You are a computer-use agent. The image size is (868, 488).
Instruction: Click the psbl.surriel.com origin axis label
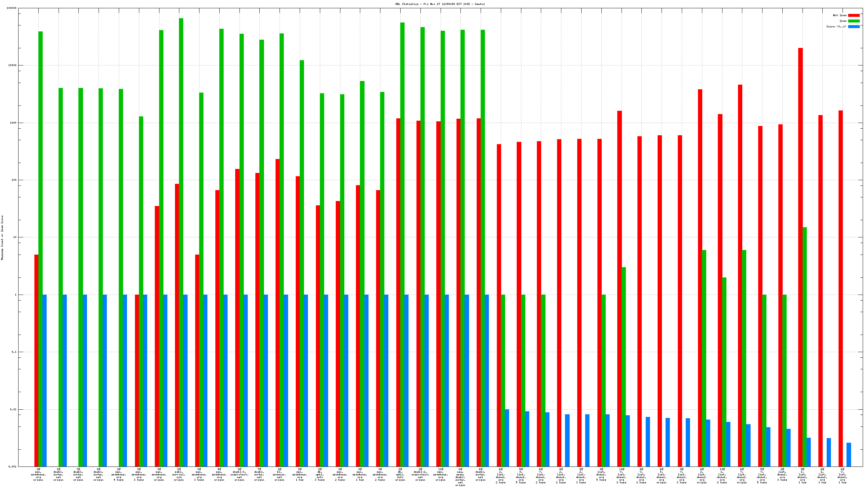(179, 474)
